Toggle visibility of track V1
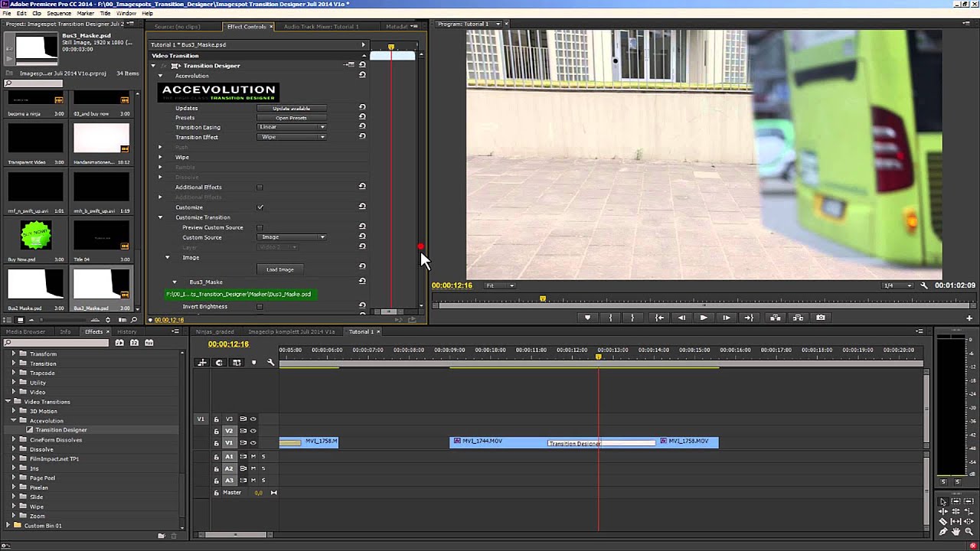The image size is (980, 551). pos(253,442)
